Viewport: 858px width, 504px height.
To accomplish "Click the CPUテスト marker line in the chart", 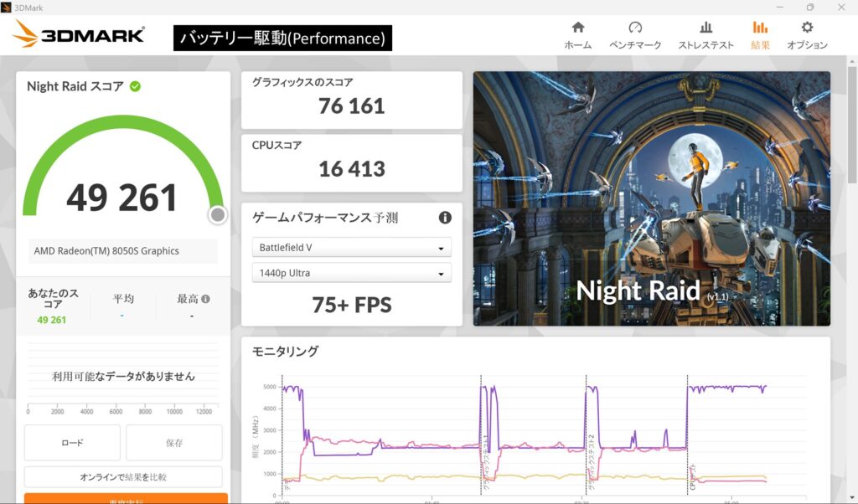I will pyautogui.click(x=688, y=435).
